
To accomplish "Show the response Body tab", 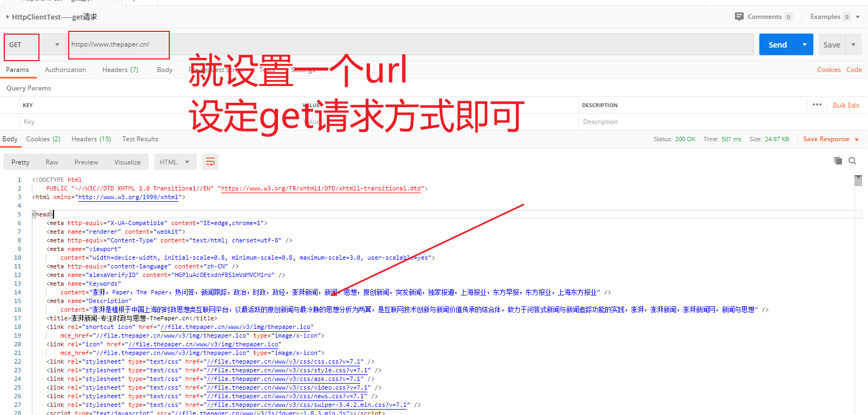I will click(10, 139).
